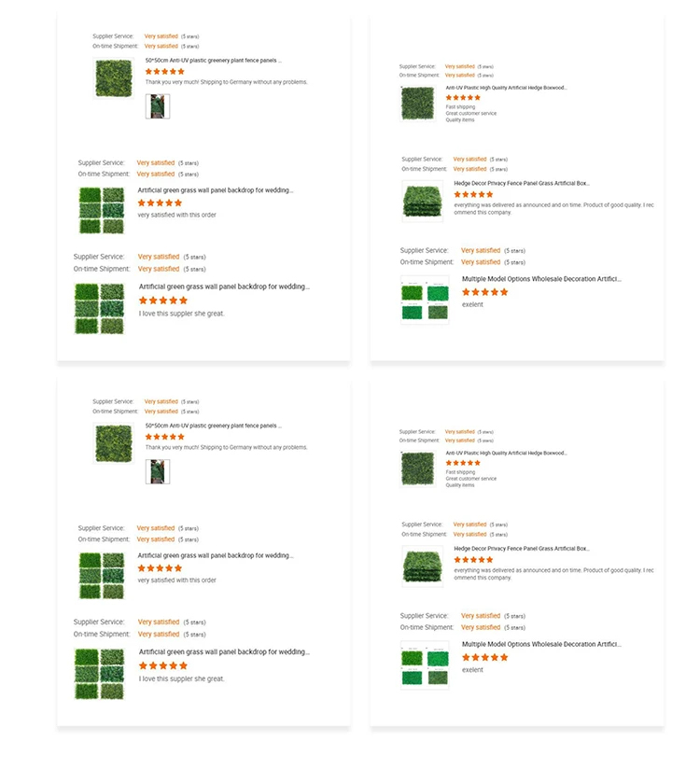Image resolution: width=700 pixels, height=769 pixels.
Task: Open the boxwood hedge thumbnail beside the lower 'Fast shipping' review
Action: tap(418, 468)
